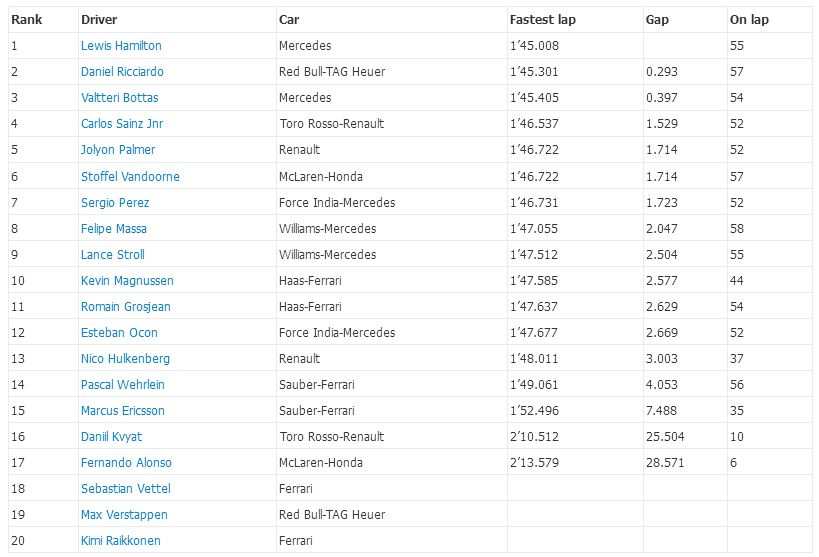This screenshot has width=819, height=557.
Task: Open Lewis Hamilton driver link
Action: coord(121,45)
